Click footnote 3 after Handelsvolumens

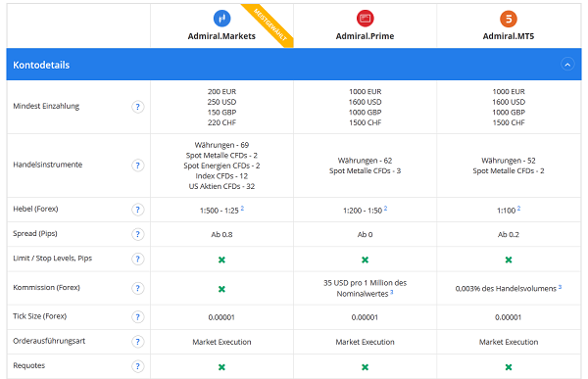tap(560, 287)
